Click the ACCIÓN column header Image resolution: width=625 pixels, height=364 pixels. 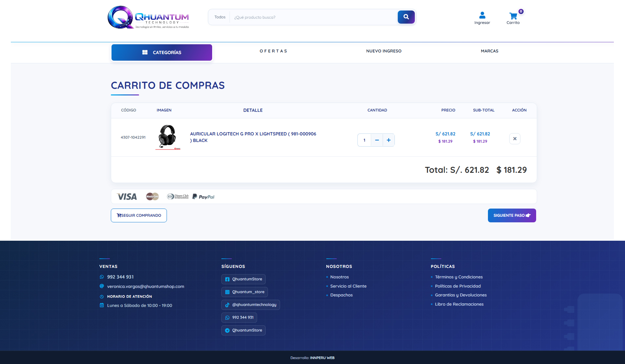coord(519,110)
